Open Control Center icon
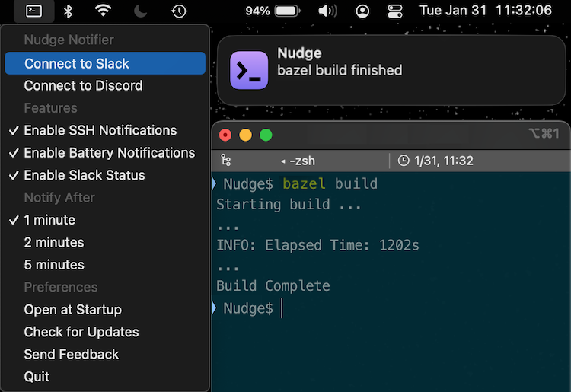This screenshot has height=392, width=571. 394,11
